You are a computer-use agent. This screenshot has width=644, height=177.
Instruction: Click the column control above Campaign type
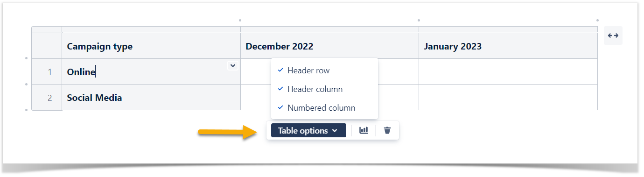click(x=151, y=29)
